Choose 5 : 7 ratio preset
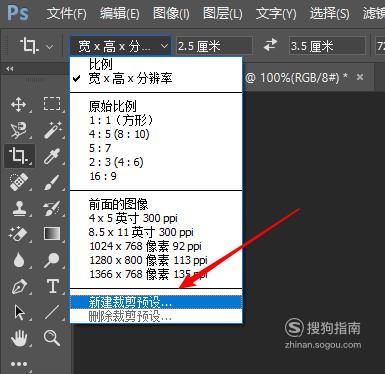This screenshot has width=385, height=374. [156, 148]
